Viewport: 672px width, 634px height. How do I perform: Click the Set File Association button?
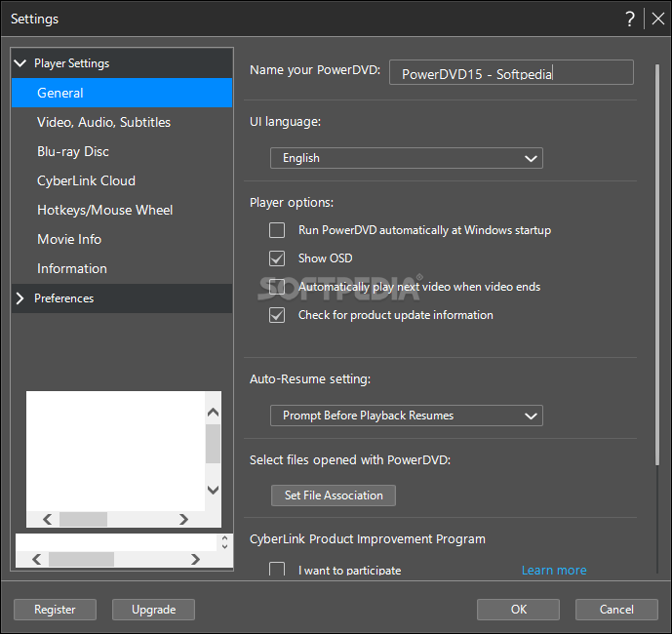(x=334, y=495)
